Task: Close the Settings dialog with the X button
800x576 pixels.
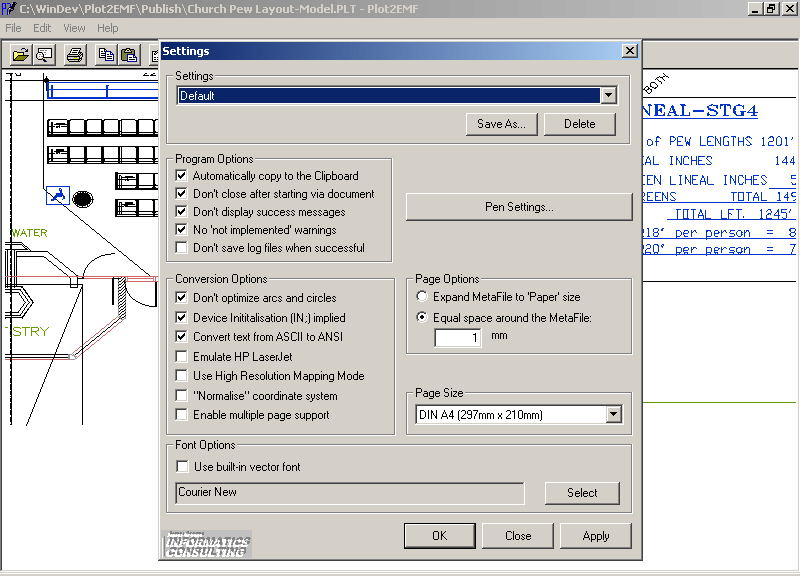Action: pyautogui.click(x=630, y=51)
